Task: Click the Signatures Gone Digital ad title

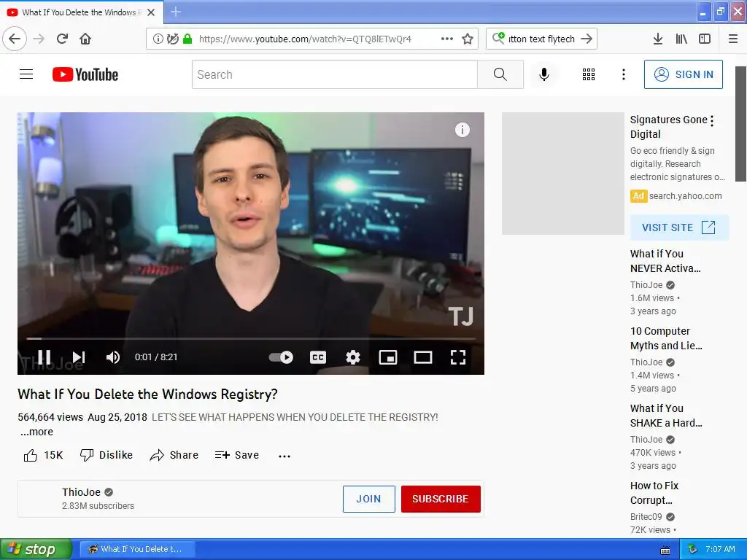Action: tap(668, 127)
